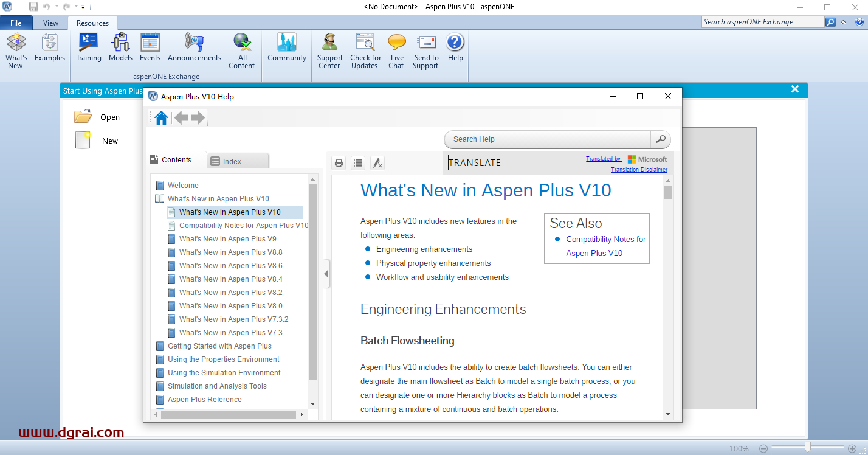
Task: Click the list icon in help toolbar
Action: tap(358, 163)
